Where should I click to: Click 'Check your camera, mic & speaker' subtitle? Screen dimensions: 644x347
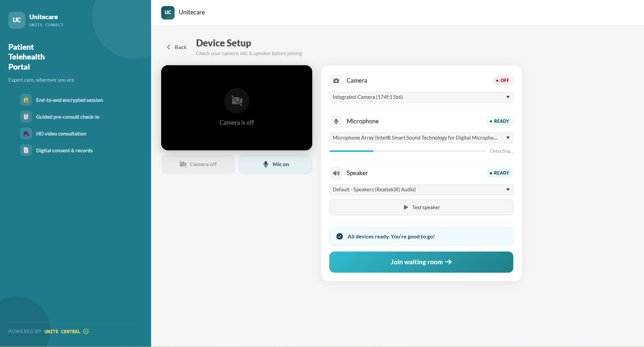[249, 53]
